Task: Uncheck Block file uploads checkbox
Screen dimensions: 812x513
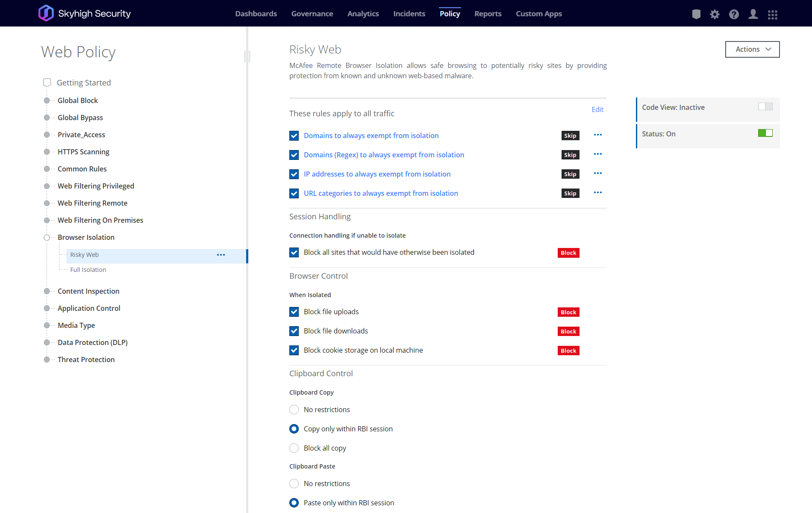Action: click(x=294, y=312)
